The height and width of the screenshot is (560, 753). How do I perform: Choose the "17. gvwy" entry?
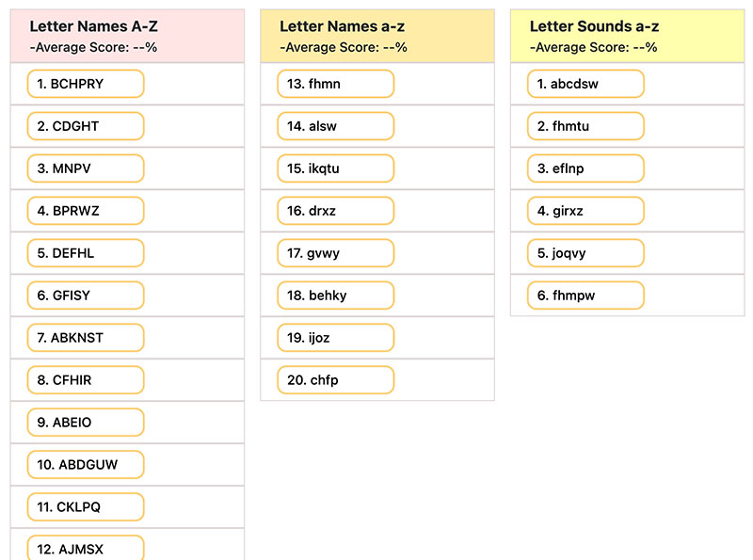pyautogui.click(x=333, y=252)
